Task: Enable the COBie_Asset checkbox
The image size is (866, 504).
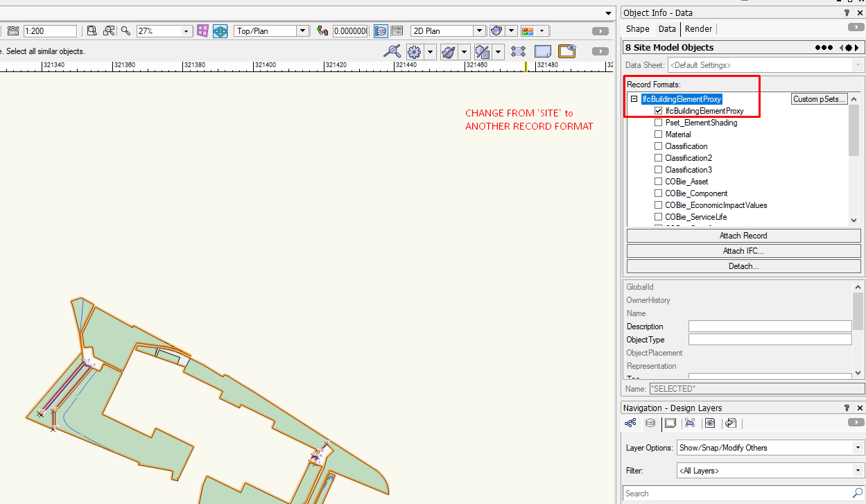Action: coord(658,181)
